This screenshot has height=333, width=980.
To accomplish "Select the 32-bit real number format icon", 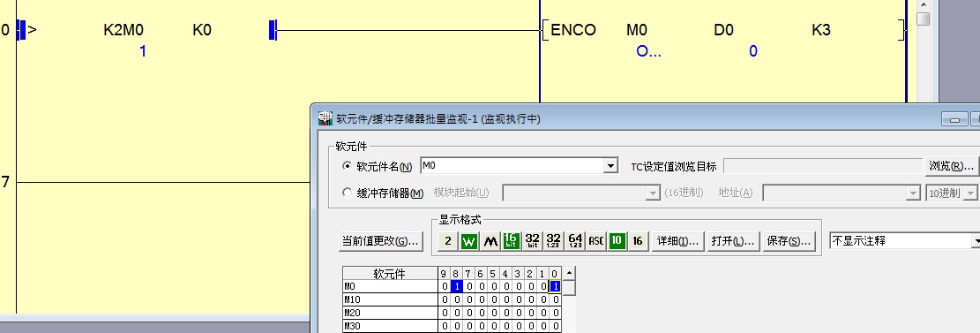I will coord(554,241).
